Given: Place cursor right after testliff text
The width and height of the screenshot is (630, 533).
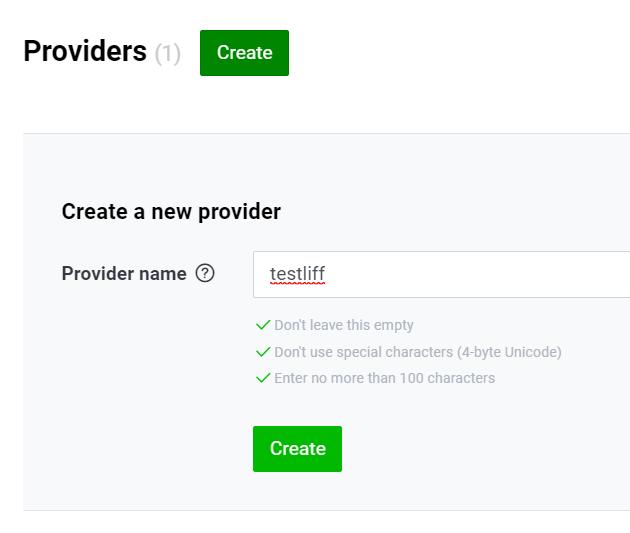Looking at the screenshot, I should click(x=326, y=274).
